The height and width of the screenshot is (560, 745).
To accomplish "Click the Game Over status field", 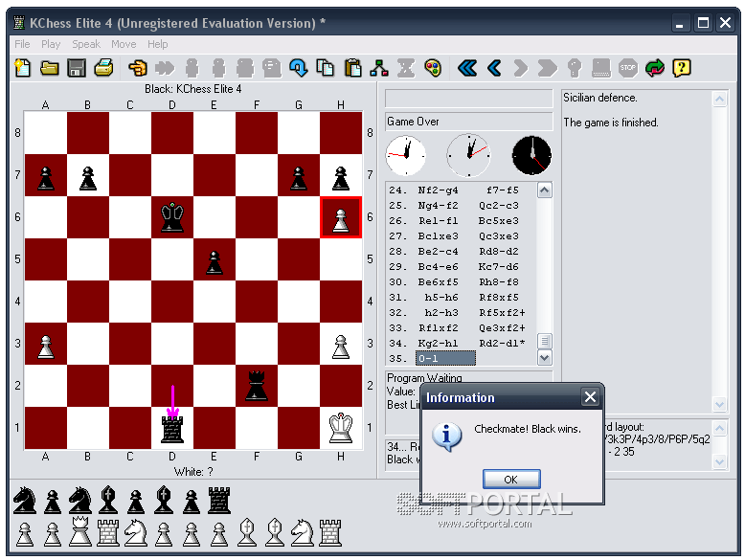I will tap(468, 122).
